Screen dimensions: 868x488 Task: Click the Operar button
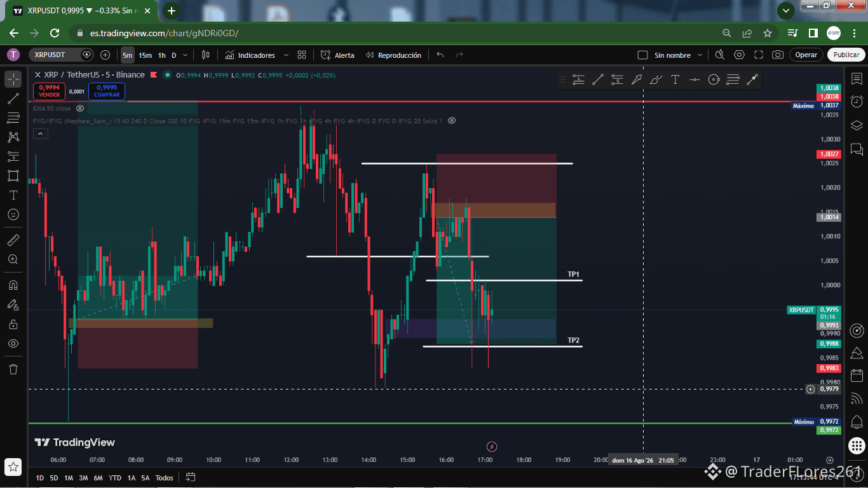(806, 55)
